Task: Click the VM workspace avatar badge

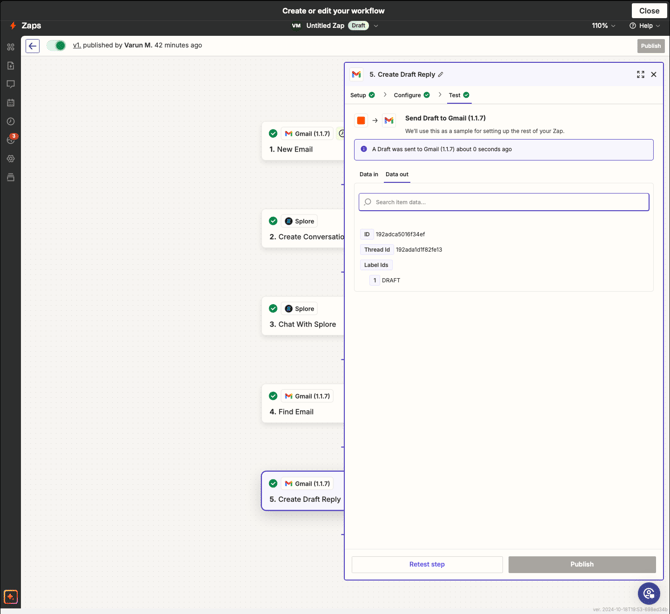Action: point(296,26)
